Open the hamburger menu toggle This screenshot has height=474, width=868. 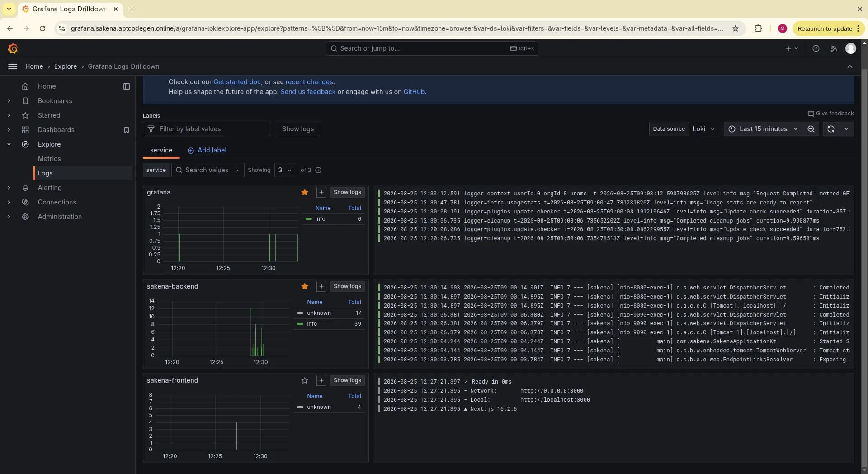point(13,66)
